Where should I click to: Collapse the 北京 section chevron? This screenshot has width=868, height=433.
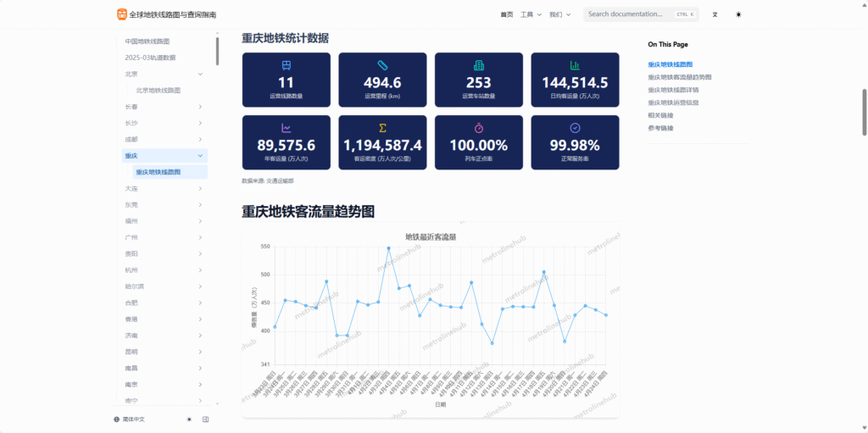pyautogui.click(x=200, y=74)
